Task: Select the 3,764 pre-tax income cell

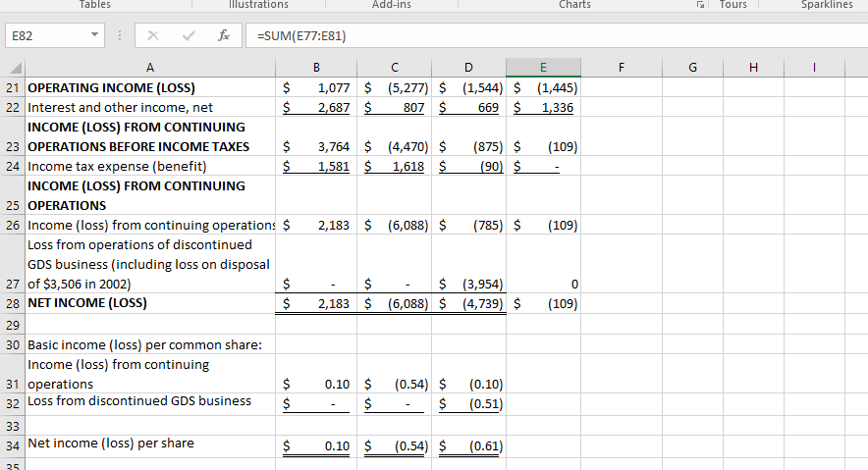Action: 316,136
